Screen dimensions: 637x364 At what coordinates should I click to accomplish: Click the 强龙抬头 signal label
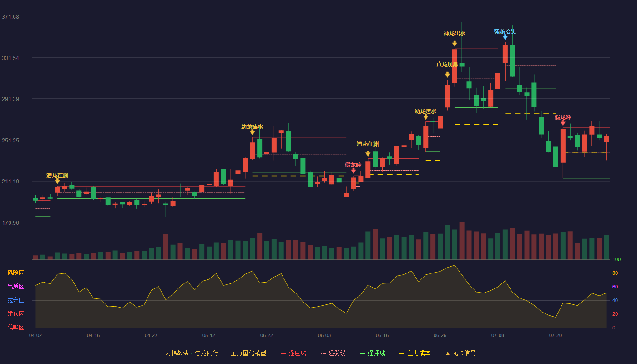pyautogui.click(x=505, y=32)
